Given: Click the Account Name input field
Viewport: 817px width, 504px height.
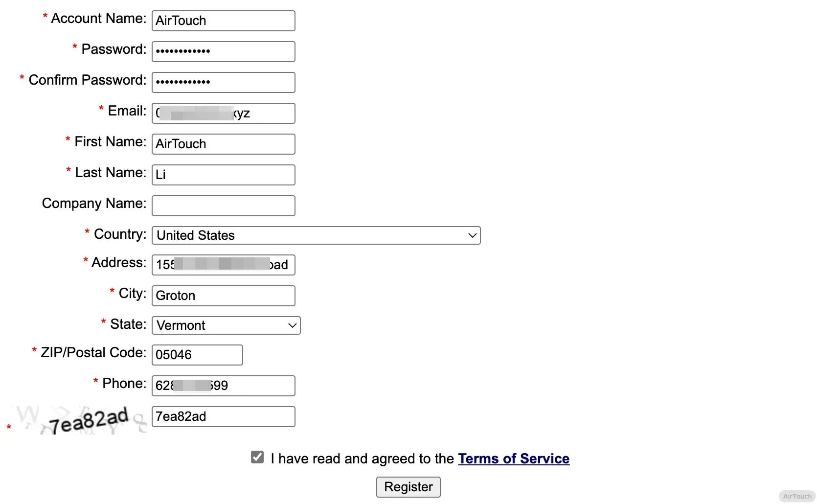Looking at the screenshot, I should pos(223,21).
